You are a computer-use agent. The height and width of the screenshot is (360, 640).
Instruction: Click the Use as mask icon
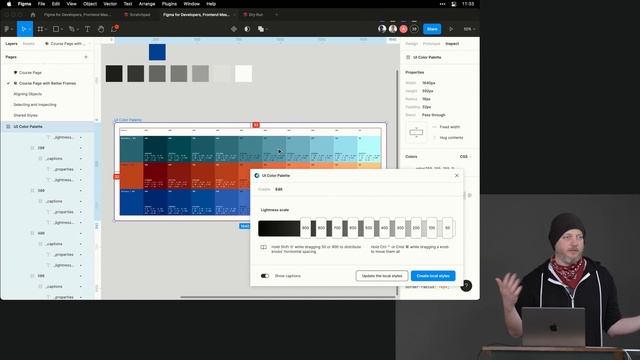pos(247,29)
